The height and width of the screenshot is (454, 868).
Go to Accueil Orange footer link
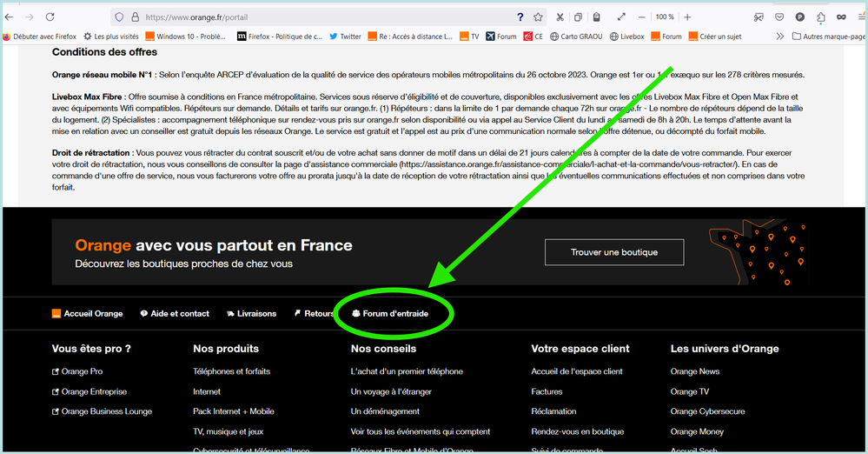point(88,314)
